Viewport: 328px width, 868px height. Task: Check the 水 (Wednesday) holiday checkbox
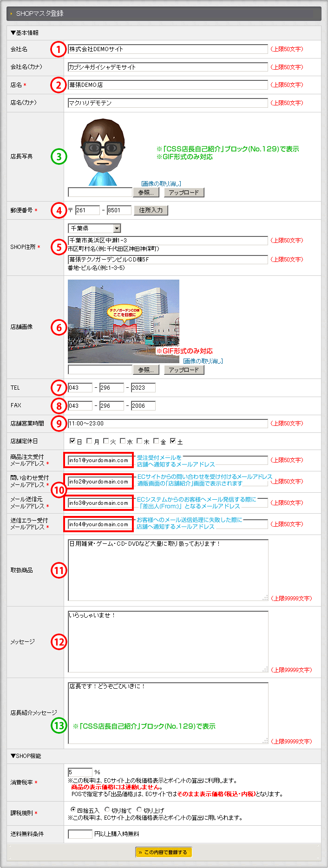point(123,441)
